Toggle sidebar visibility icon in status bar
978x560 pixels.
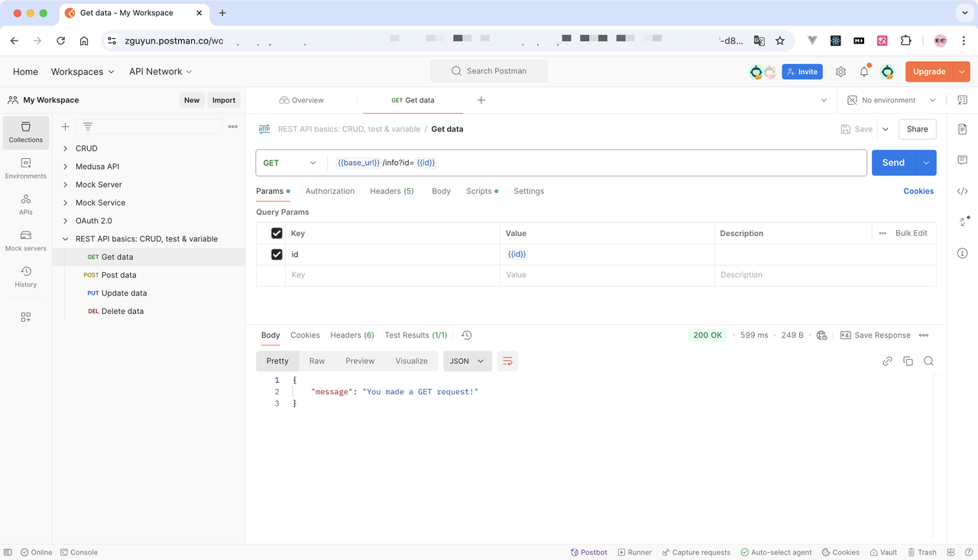coord(8,552)
